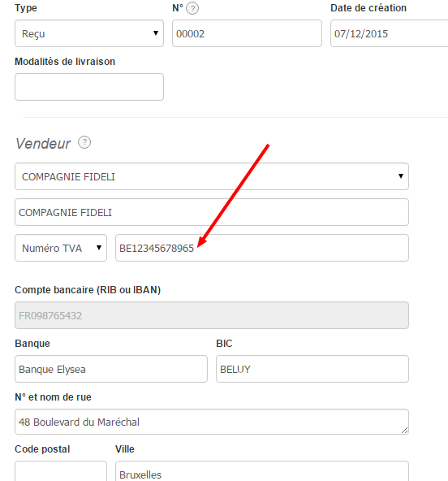
Task: Click the TVA number field BE12345678965
Action: pos(262,248)
